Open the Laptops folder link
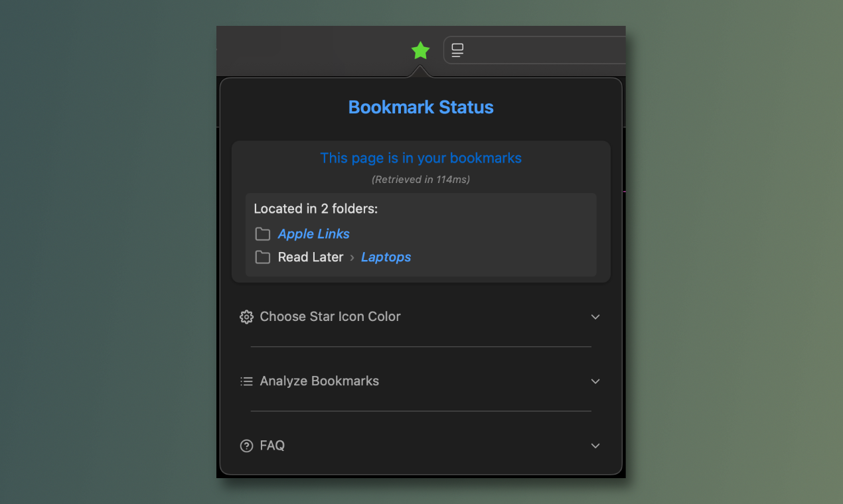The height and width of the screenshot is (504, 843). coord(386,257)
